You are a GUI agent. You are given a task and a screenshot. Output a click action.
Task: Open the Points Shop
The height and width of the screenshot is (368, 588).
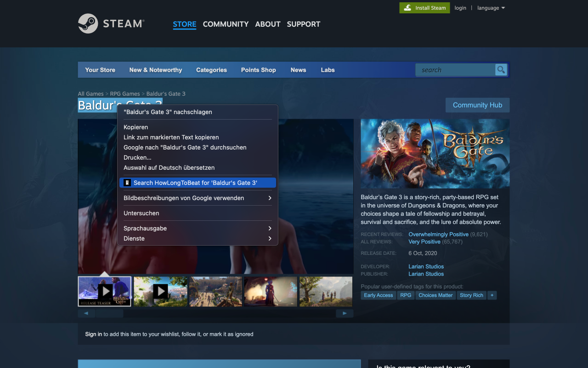coord(258,70)
